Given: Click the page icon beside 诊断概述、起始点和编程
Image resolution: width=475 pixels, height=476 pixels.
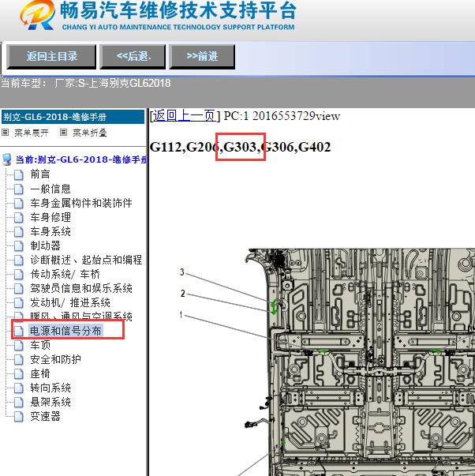Looking at the screenshot, I should pyautogui.click(x=19, y=260).
